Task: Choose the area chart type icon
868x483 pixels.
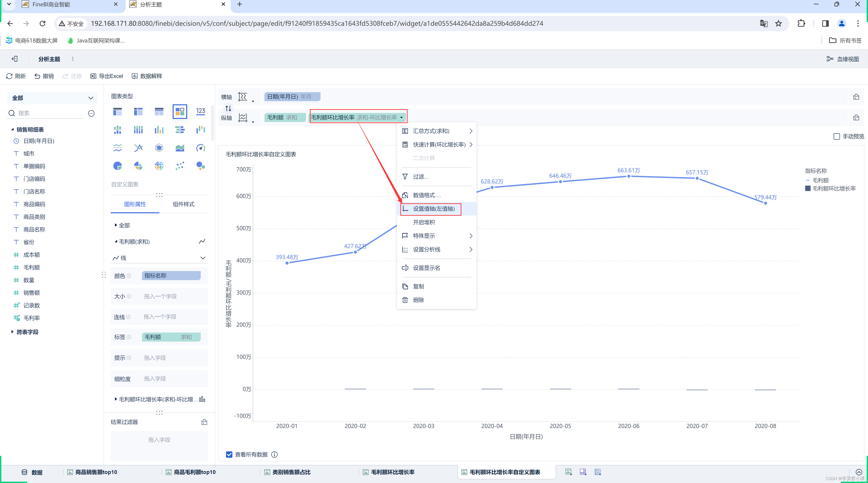Action: point(180,148)
